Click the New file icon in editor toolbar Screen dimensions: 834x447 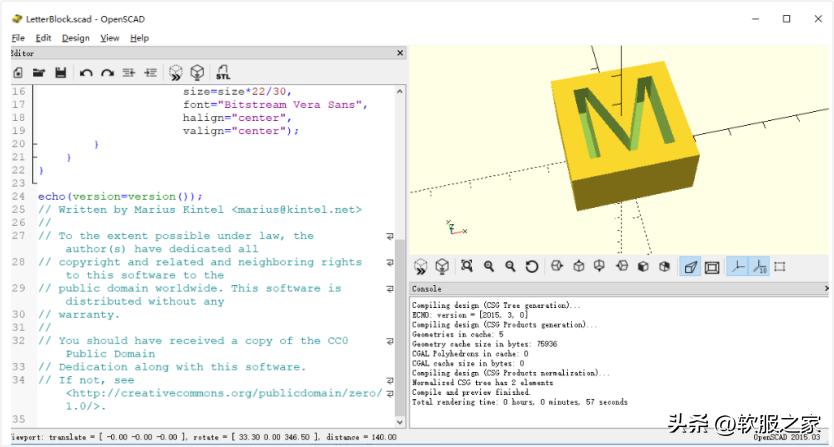click(x=18, y=73)
